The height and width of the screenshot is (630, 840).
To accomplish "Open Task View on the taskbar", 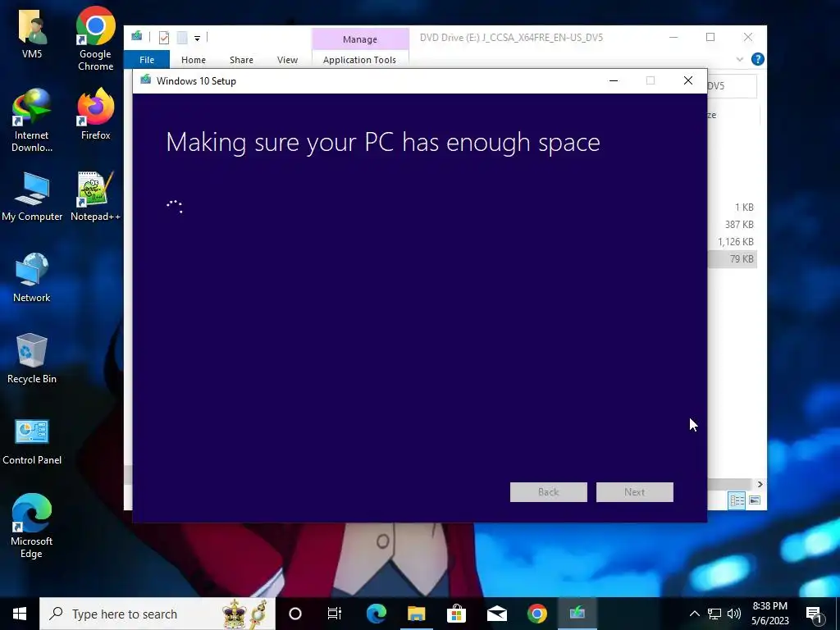I will (x=335, y=614).
